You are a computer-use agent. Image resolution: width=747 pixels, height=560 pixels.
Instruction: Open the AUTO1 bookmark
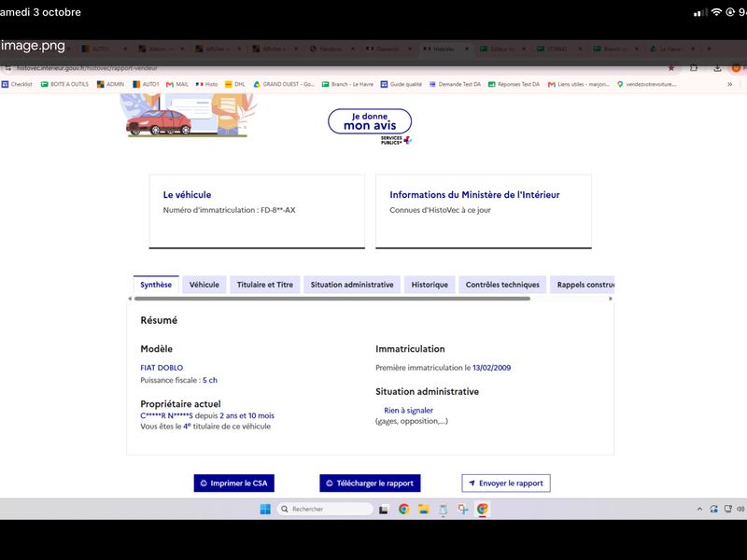click(146, 84)
